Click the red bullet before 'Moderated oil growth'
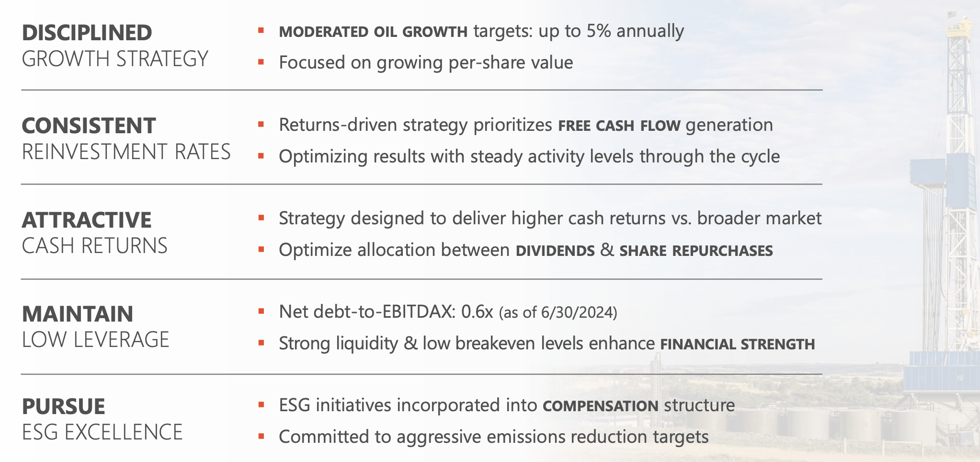980x462 pixels. pos(261,31)
